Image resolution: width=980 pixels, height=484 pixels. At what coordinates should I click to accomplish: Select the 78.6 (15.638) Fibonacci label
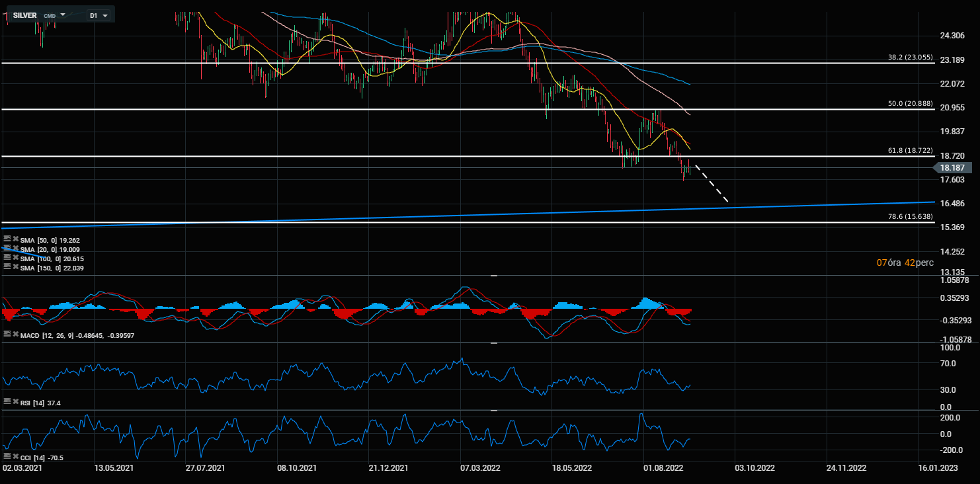[910, 216]
